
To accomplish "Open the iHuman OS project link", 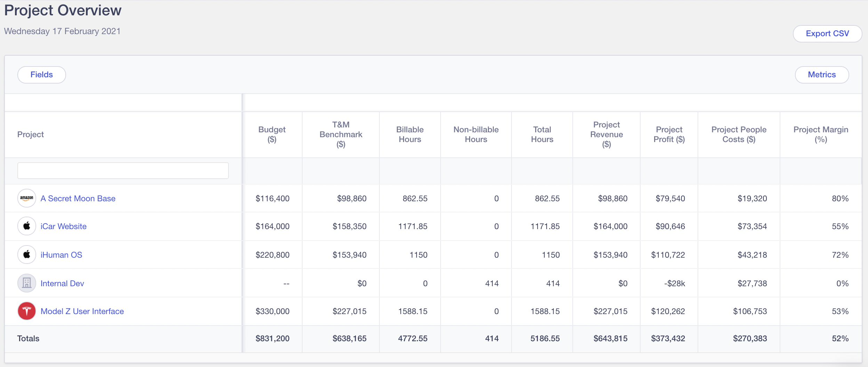I will click(61, 255).
